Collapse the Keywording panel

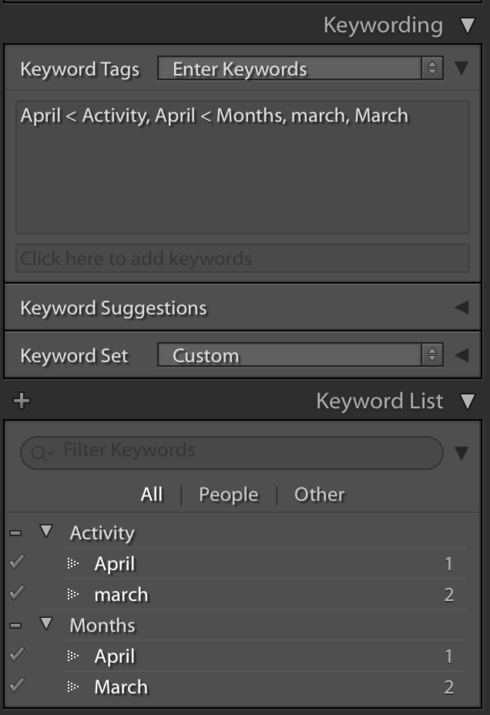(x=468, y=26)
